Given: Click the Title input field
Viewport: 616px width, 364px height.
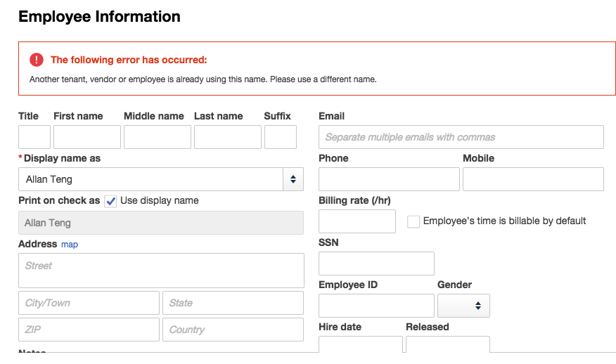Looking at the screenshot, I should 34,137.
